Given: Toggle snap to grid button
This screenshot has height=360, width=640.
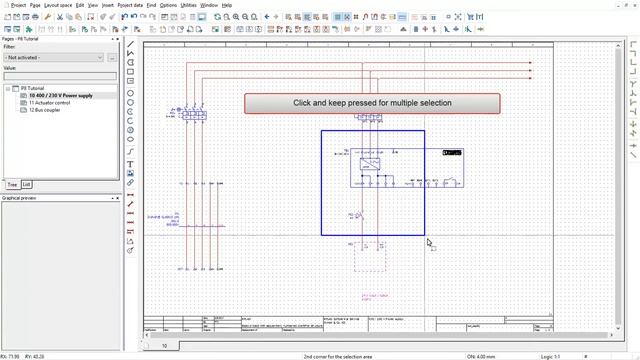Looking at the screenshot, I should (x=347, y=17).
